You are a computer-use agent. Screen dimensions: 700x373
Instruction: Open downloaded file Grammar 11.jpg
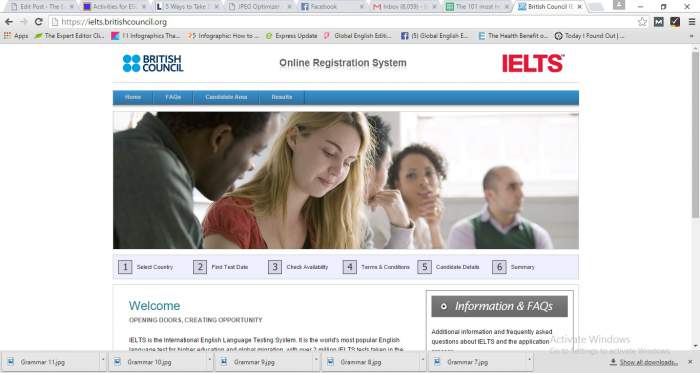[x=49, y=362]
